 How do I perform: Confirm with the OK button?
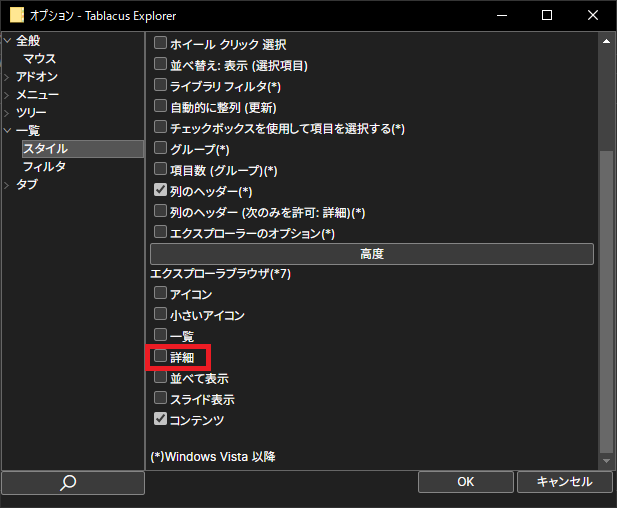click(466, 482)
